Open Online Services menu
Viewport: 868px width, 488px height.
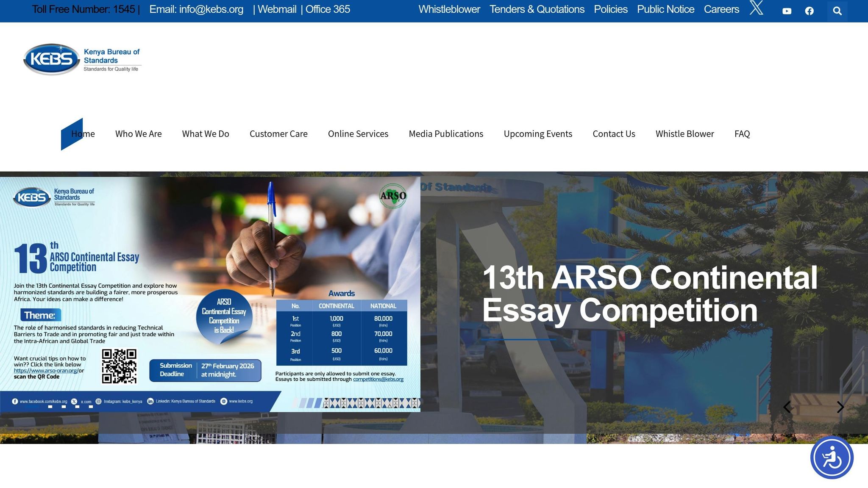(358, 134)
